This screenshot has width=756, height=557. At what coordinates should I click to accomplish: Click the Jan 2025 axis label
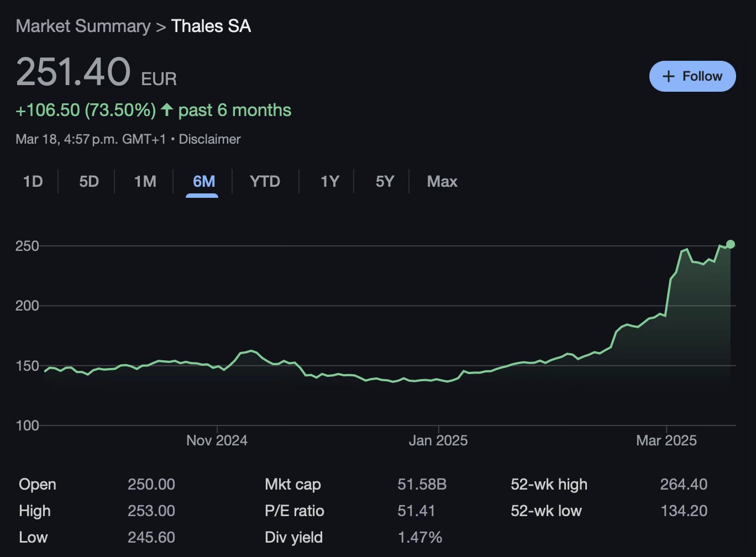pos(438,440)
